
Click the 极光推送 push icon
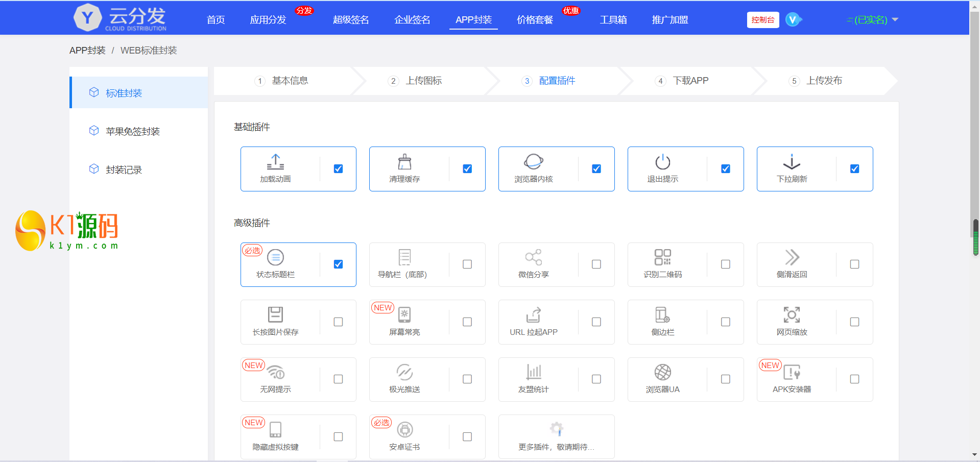pos(404,372)
